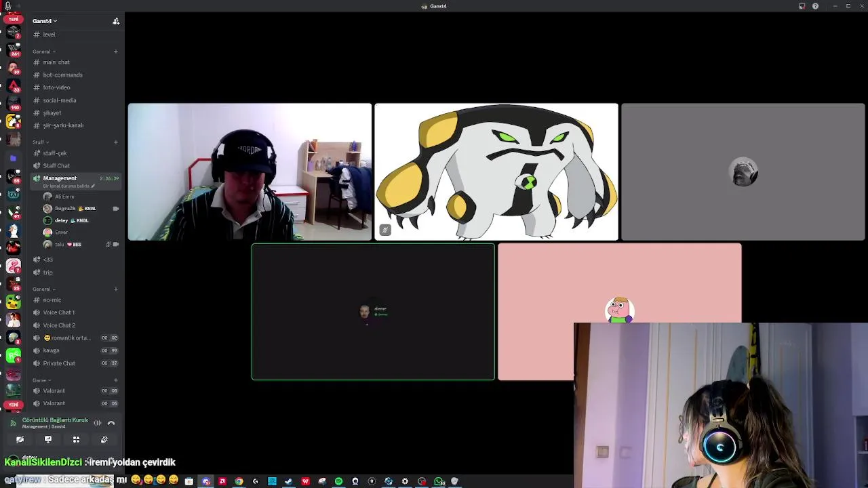Collapse the Staff channel category

coord(40,142)
